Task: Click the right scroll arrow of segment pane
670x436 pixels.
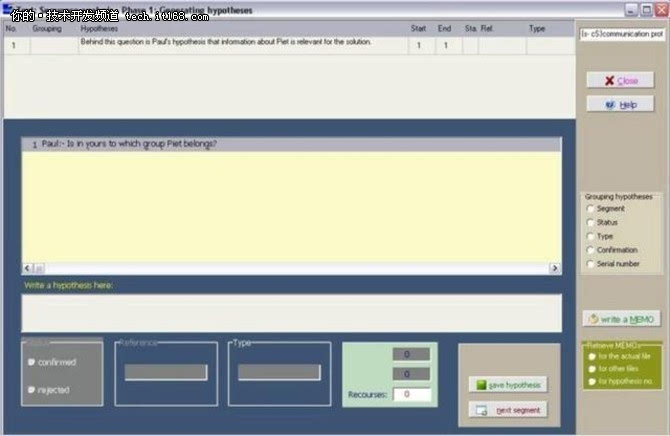Action: (x=555, y=268)
